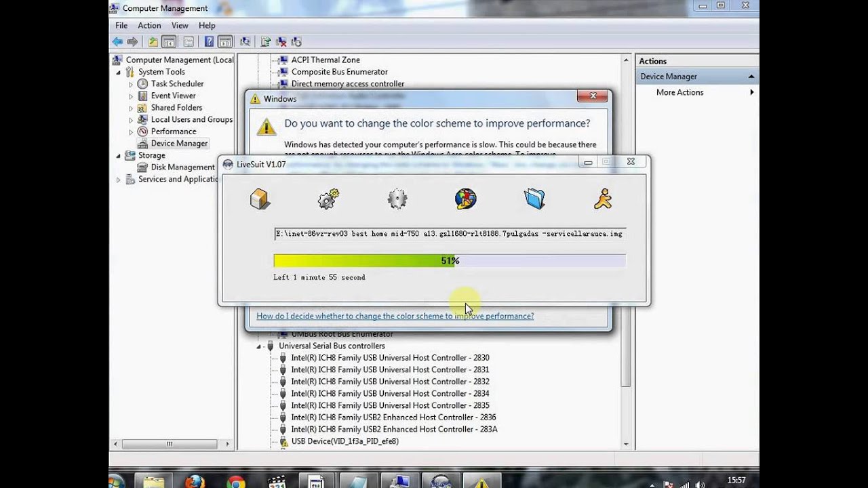Click the device list scroll-up arrow
Viewport: 868px width, 488px height.
pyautogui.click(x=626, y=60)
